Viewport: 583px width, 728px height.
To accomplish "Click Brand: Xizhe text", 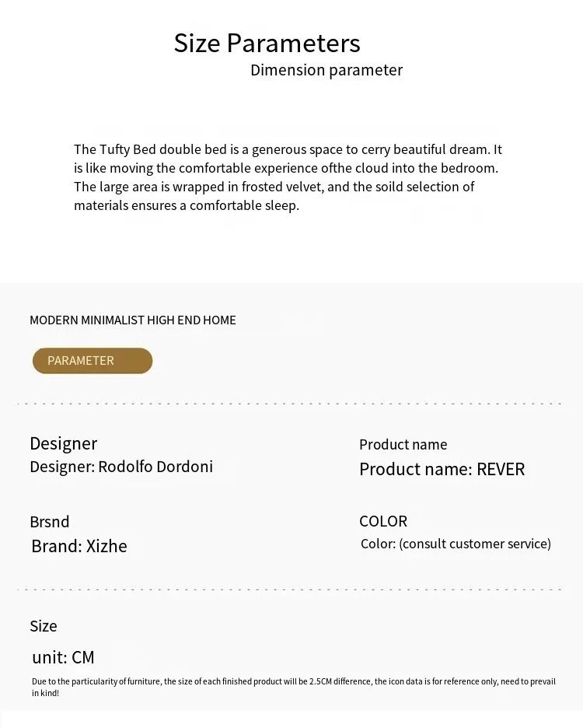I will point(79,546).
